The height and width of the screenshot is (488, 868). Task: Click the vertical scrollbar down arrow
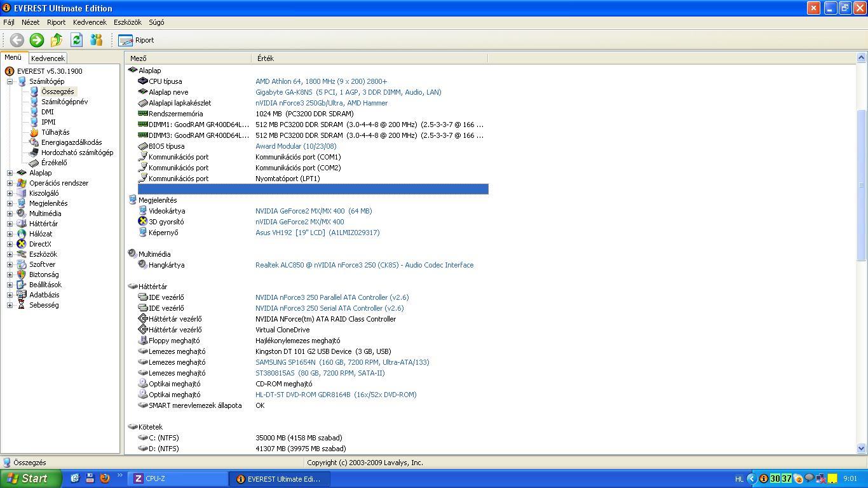pyautogui.click(x=862, y=448)
